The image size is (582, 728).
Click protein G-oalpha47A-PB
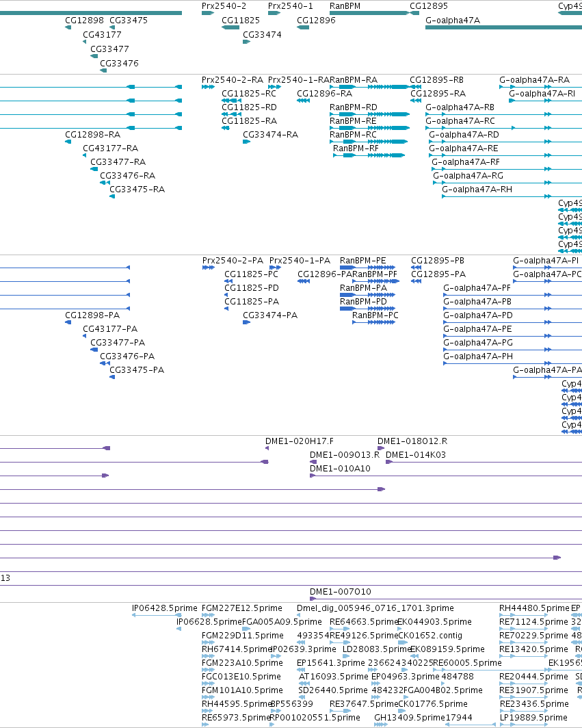[477, 302]
